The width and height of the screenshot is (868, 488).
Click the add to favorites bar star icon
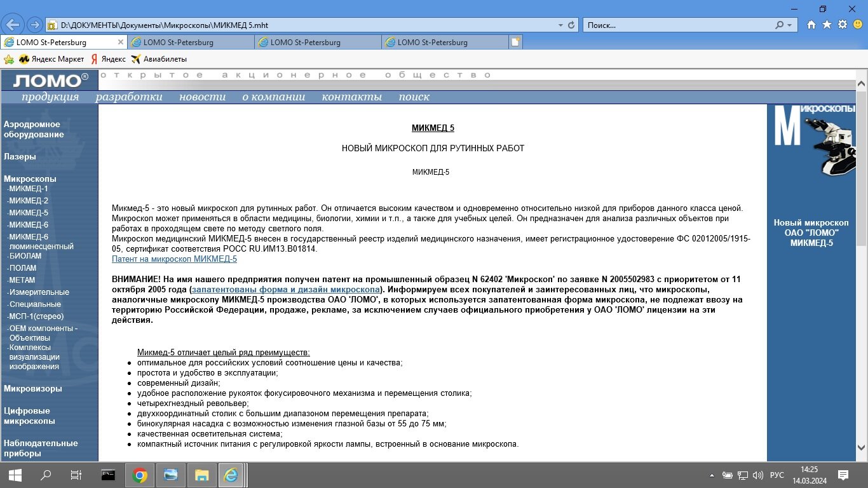9,59
